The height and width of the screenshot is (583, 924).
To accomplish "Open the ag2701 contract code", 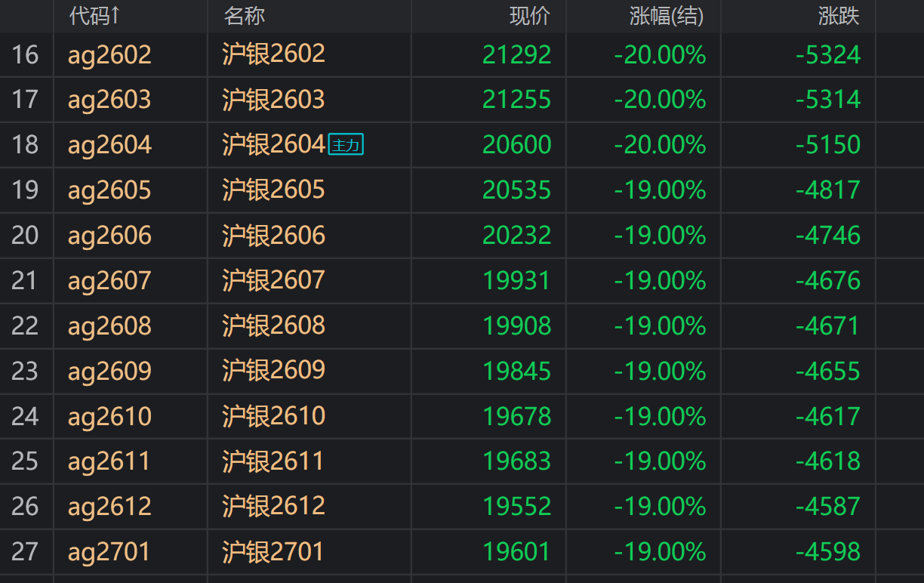I will pyautogui.click(x=109, y=551).
